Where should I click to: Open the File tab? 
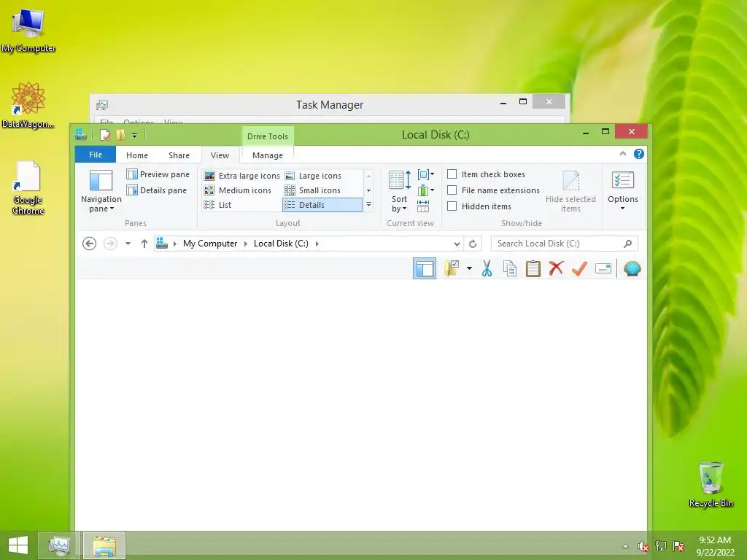[x=96, y=155]
